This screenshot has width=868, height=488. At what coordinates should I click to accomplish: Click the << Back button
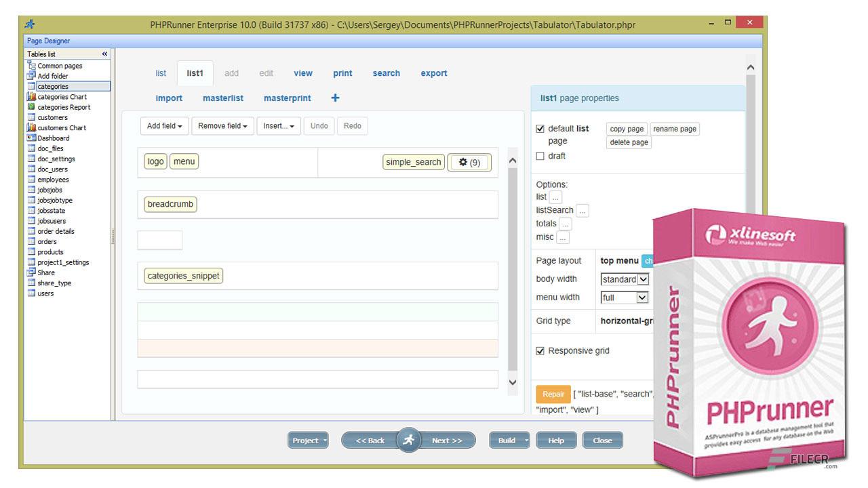pyautogui.click(x=370, y=441)
